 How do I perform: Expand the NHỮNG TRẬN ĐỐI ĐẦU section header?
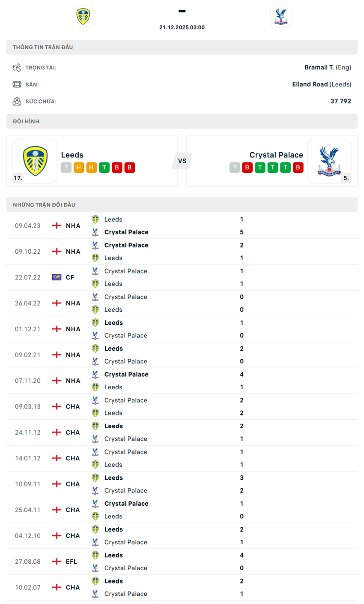[x=182, y=204]
